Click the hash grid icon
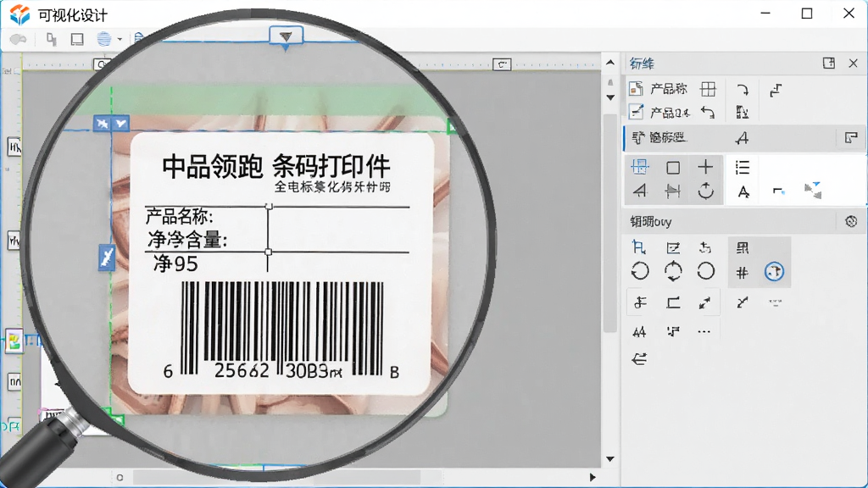 tap(743, 272)
